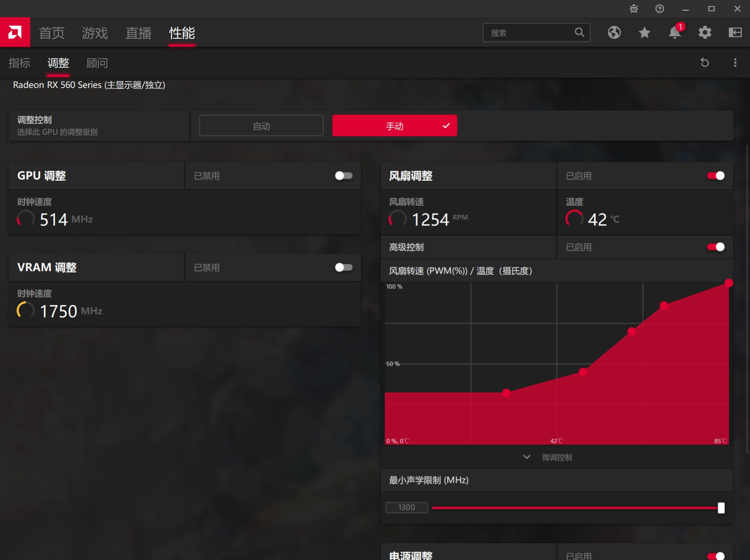This screenshot has width=750, height=560.
Task: Click the 最小声学限制 slider handle
Action: pyautogui.click(x=721, y=508)
